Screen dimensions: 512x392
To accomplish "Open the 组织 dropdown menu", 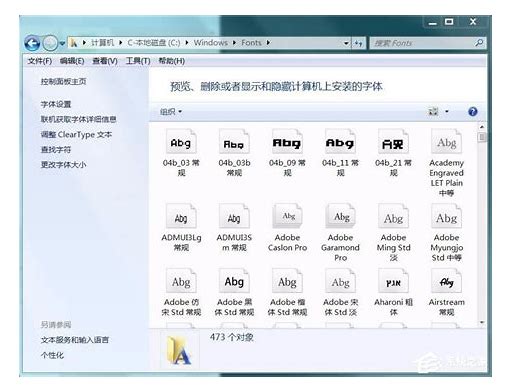I will click(x=171, y=112).
